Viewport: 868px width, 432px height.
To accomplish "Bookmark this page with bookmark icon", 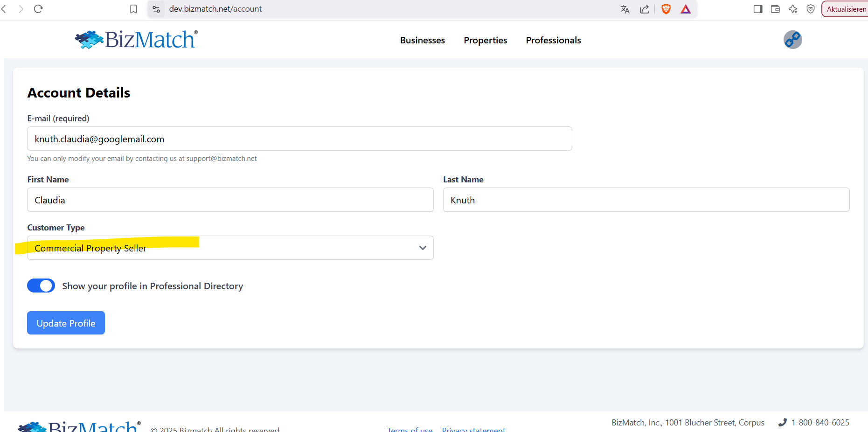I will (133, 9).
